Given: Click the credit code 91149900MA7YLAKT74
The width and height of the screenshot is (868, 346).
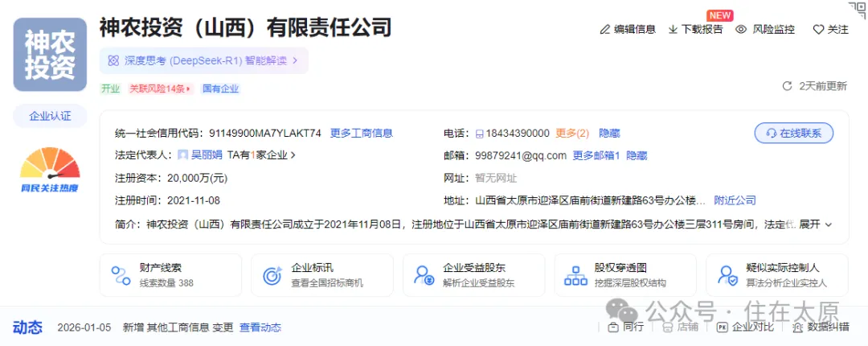Looking at the screenshot, I should pyautogui.click(x=265, y=133).
